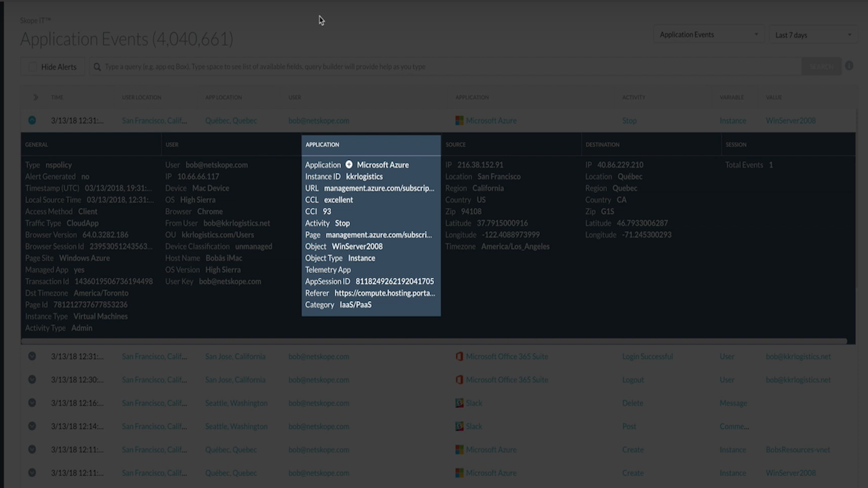Click the Message variable in Slack Delete row
This screenshot has width=868, height=488.
(x=733, y=403)
